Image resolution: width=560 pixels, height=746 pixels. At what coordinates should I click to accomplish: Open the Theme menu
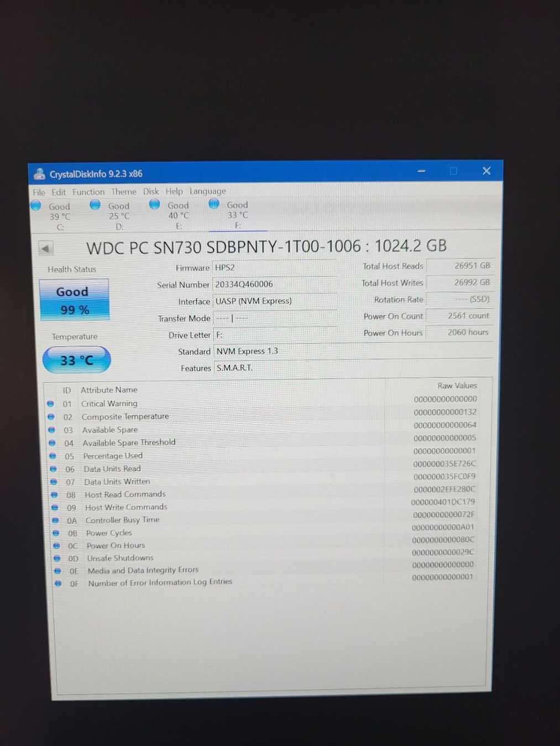(x=124, y=192)
